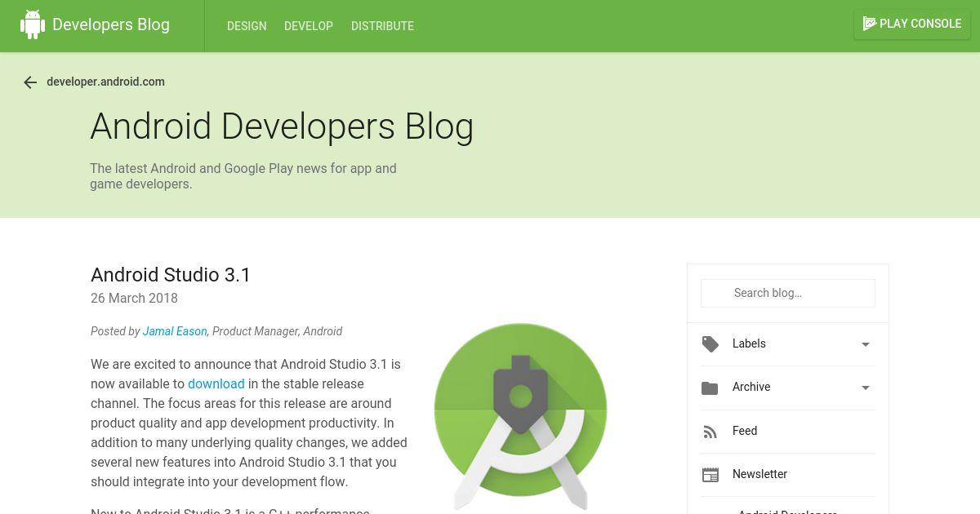Screen dimensions: 980x514
Task: Click the Archive text in sidebar
Action: pyautogui.click(x=751, y=387)
